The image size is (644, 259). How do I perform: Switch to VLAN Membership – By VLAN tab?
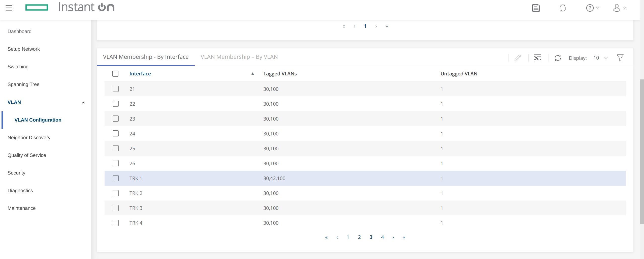pyautogui.click(x=239, y=57)
